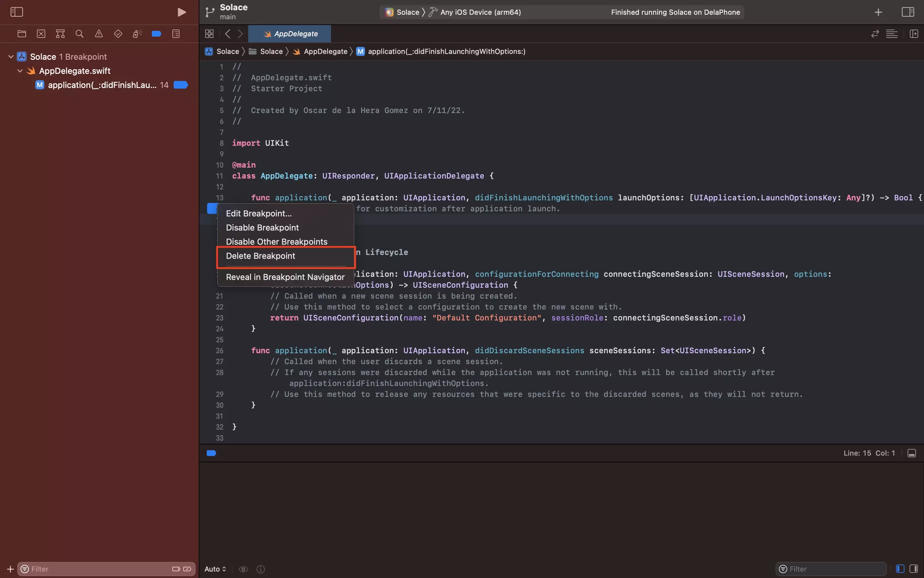This screenshot has width=924, height=578.
Task: Open the Test navigator checkmark icon
Action: point(118,34)
